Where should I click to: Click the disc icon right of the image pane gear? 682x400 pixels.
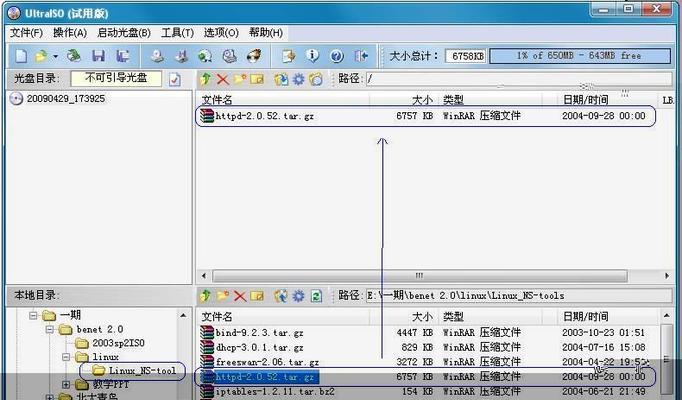tap(316, 79)
